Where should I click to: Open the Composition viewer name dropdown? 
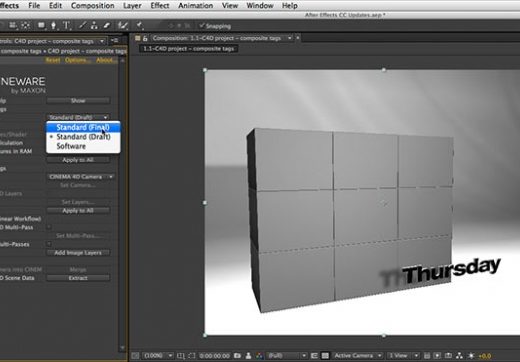(x=289, y=38)
